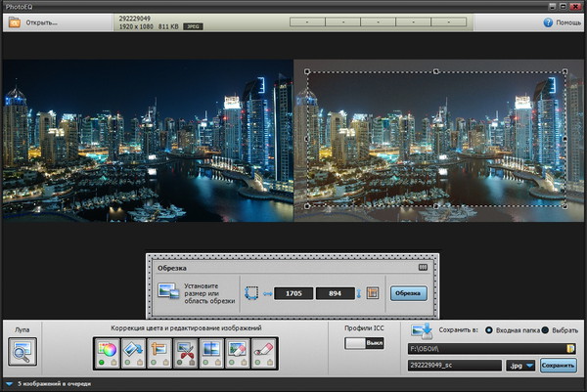This screenshot has height=392, width=587.
Task: Click the Помощь link
Action: coord(568,22)
